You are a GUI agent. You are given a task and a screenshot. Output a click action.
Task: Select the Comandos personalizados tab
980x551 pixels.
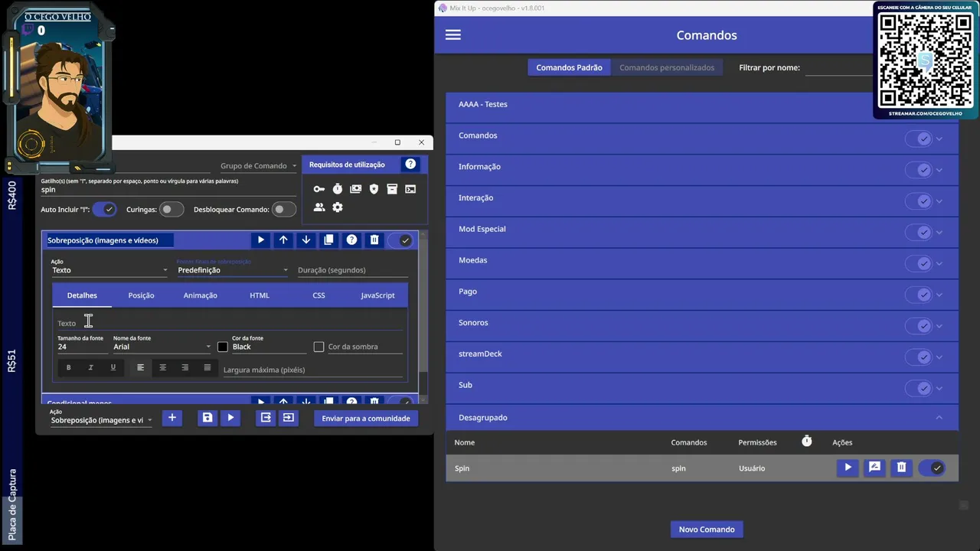(x=667, y=67)
